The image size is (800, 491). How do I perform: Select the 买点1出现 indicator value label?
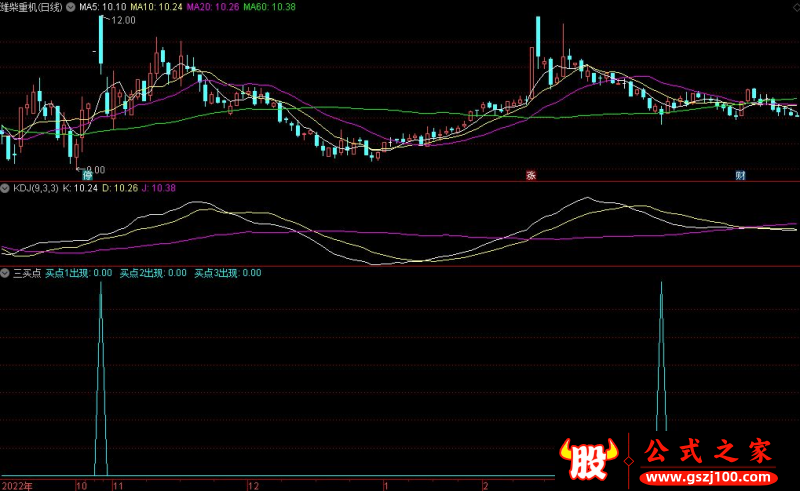(x=78, y=272)
